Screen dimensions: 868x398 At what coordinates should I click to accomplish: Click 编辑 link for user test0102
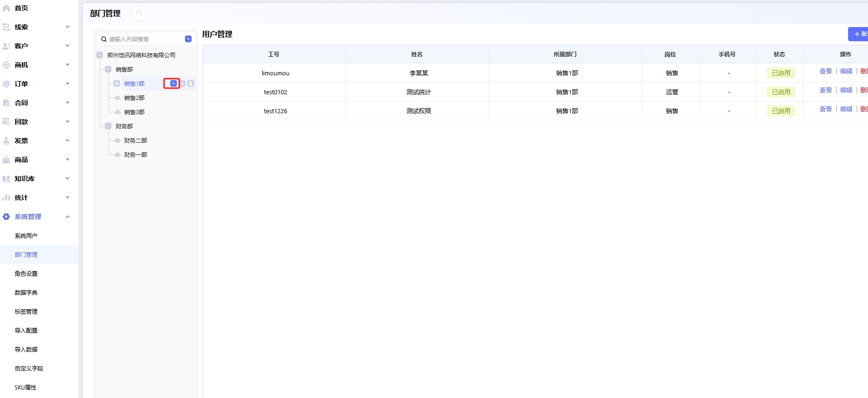846,90
